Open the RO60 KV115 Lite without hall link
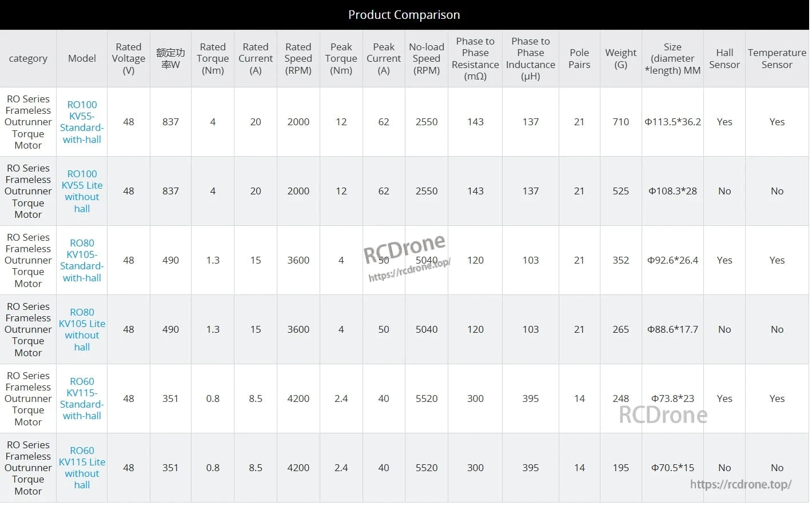 coord(82,468)
